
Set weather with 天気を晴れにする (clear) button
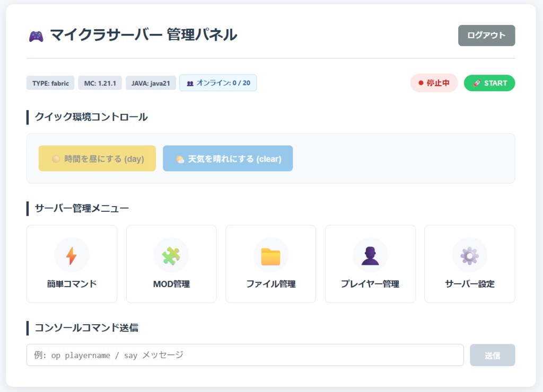pyautogui.click(x=227, y=158)
